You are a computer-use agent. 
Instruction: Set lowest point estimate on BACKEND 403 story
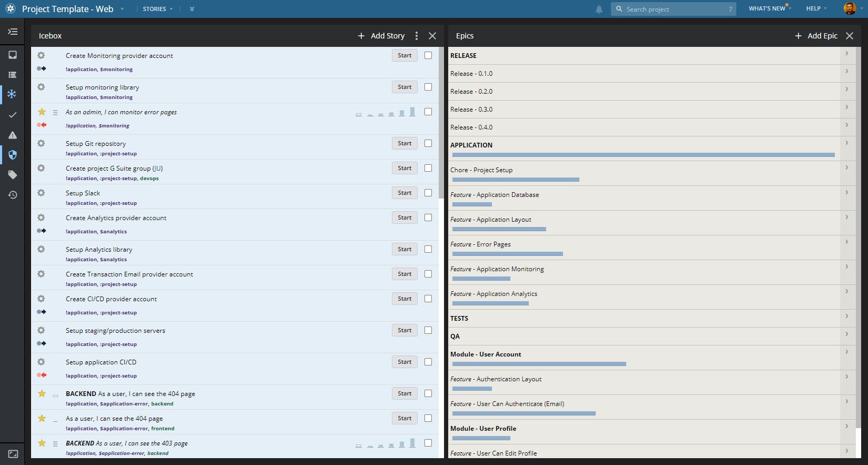(x=359, y=445)
